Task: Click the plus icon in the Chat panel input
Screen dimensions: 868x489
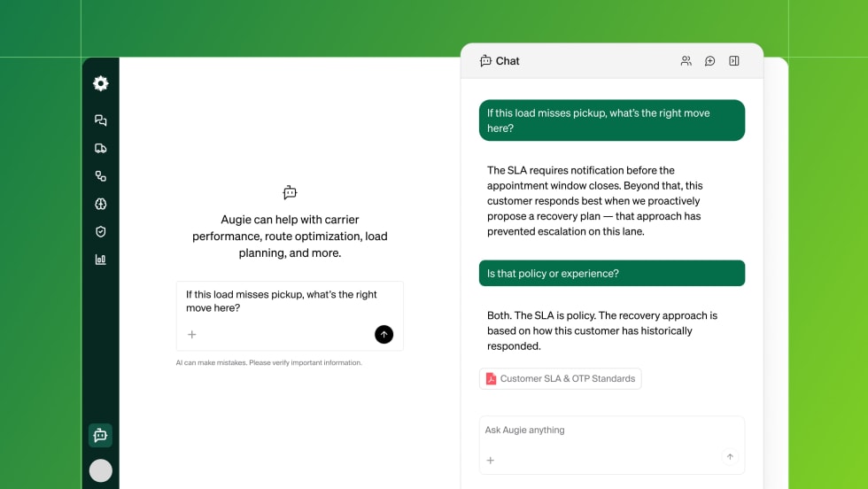Action: click(491, 460)
